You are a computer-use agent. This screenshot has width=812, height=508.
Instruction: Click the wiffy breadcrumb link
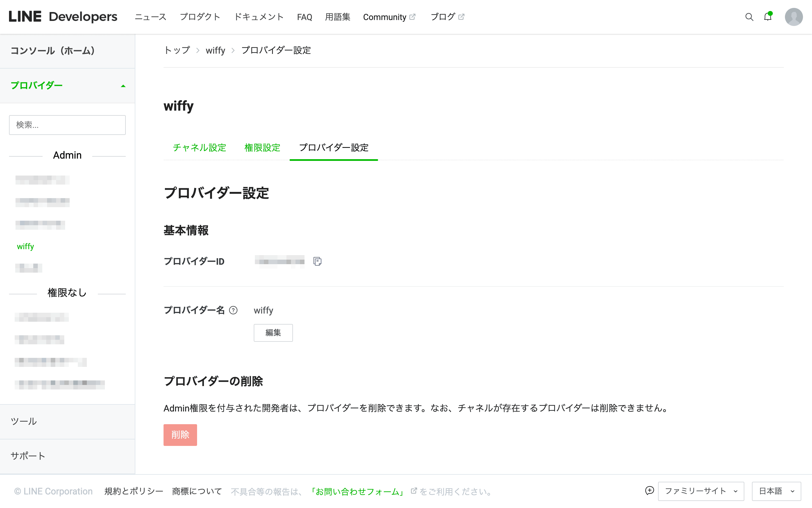pos(215,51)
